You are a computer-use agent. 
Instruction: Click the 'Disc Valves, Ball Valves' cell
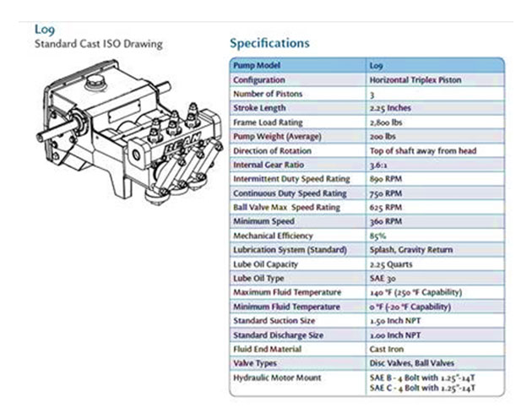point(410,364)
